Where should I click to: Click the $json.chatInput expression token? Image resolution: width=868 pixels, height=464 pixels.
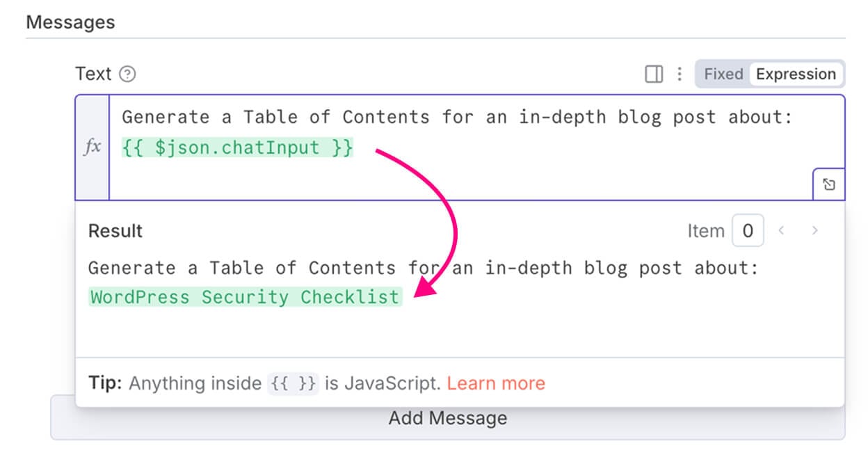(x=237, y=147)
